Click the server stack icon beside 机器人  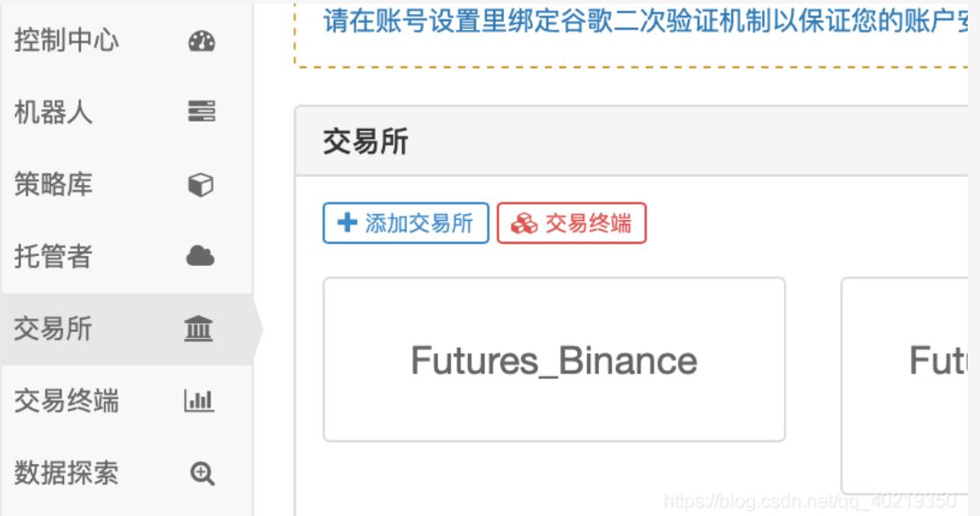(201, 112)
